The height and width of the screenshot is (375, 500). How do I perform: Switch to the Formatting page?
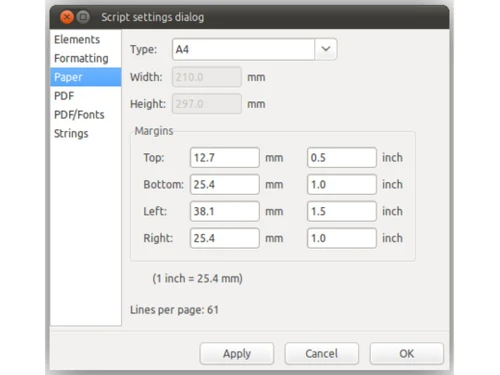(86, 58)
